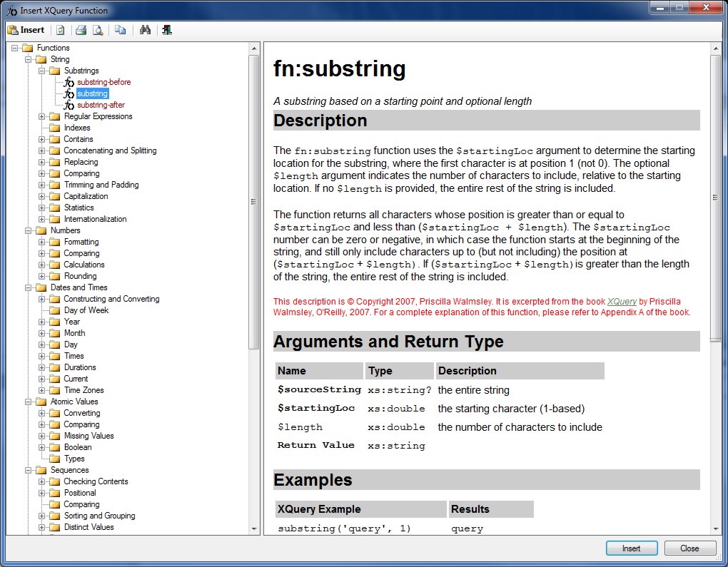Collapse the Substrings folder in the tree
This screenshot has height=567, width=728.
point(42,71)
